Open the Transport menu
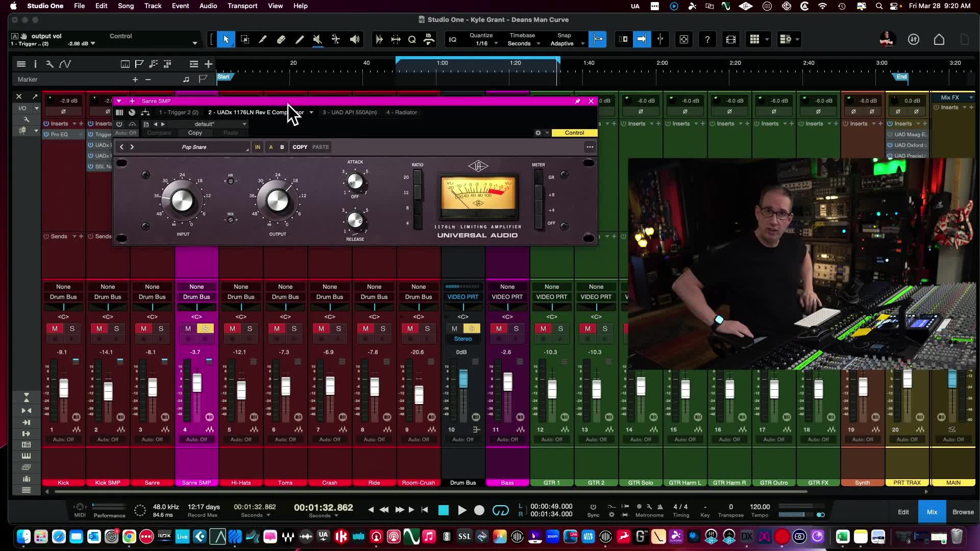Viewport: 980px width, 551px height. click(x=242, y=6)
